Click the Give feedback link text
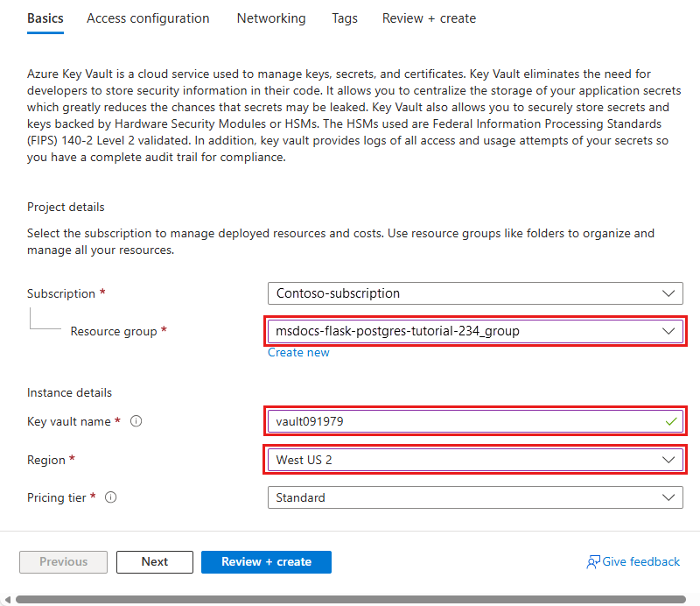 point(641,562)
